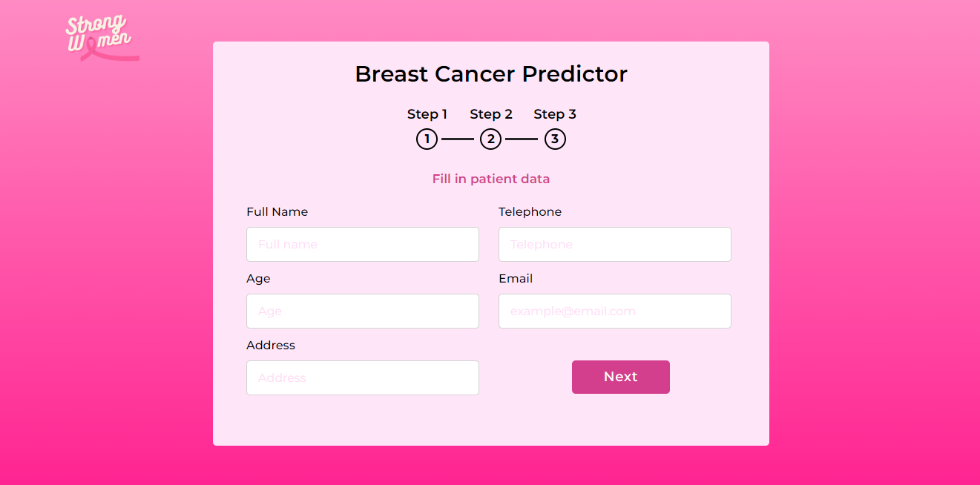Click inside the Age field
Image resolution: width=980 pixels, height=485 pixels.
tap(362, 311)
